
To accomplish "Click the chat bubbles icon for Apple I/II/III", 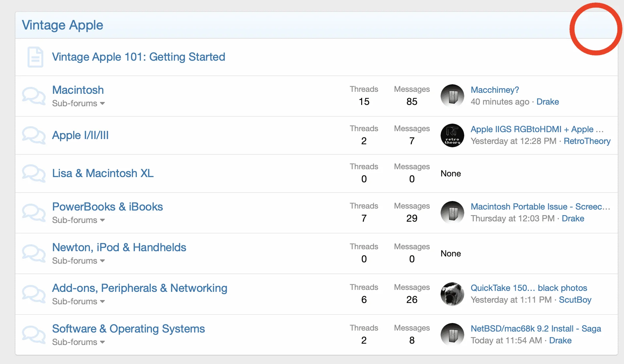I will (34, 135).
